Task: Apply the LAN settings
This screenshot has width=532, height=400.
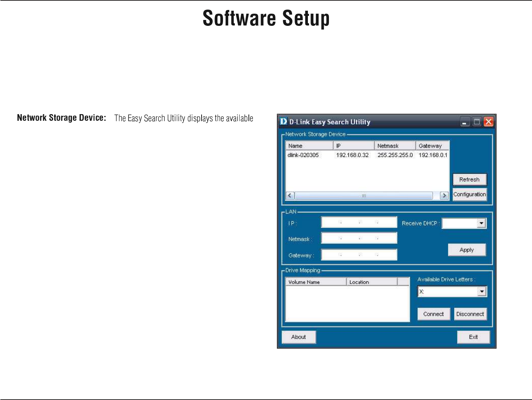Action: (467, 250)
